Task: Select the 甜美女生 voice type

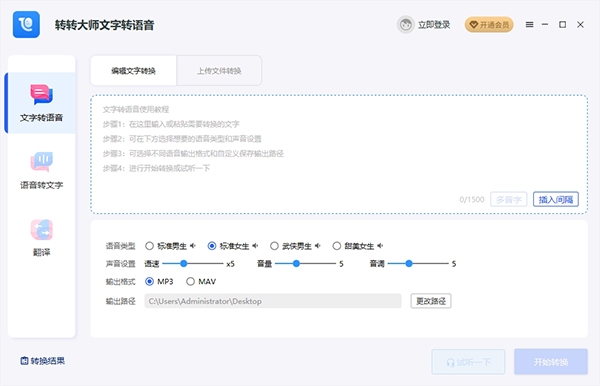Action: pos(336,246)
